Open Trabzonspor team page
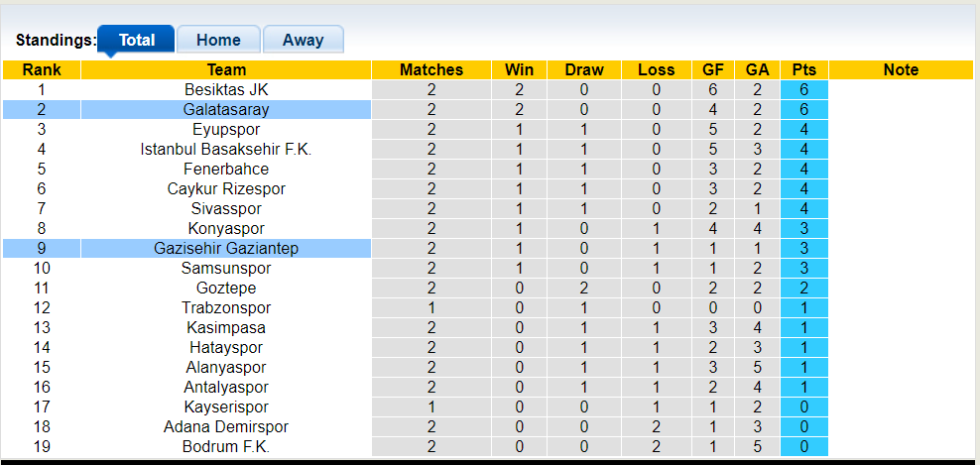The width and height of the screenshot is (980, 465). tap(226, 307)
